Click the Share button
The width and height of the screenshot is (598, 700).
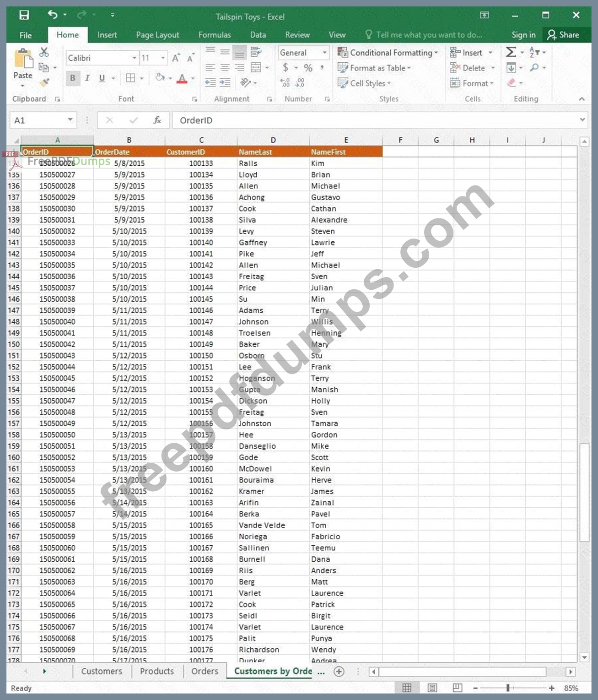pos(563,35)
